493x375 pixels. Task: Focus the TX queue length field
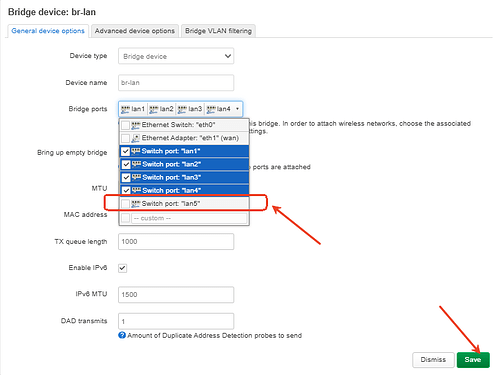(x=176, y=241)
